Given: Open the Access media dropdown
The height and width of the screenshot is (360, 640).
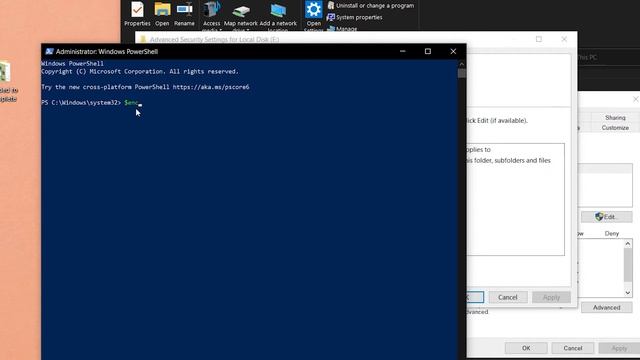Looking at the screenshot, I should 211,16.
